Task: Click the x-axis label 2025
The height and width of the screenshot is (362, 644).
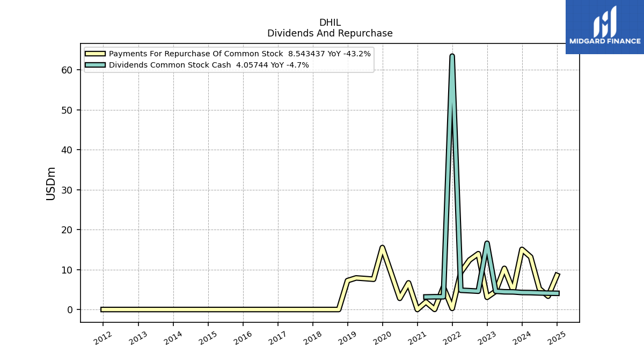Action: point(557,338)
